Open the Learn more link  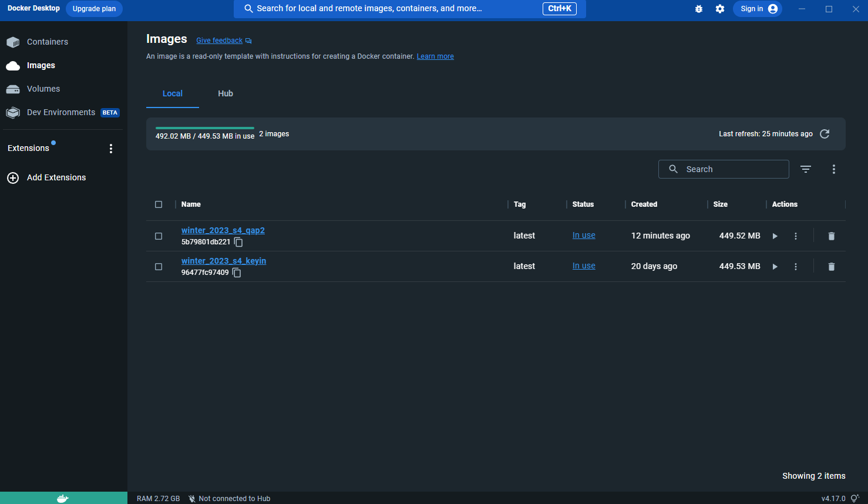pyautogui.click(x=435, y=56)
